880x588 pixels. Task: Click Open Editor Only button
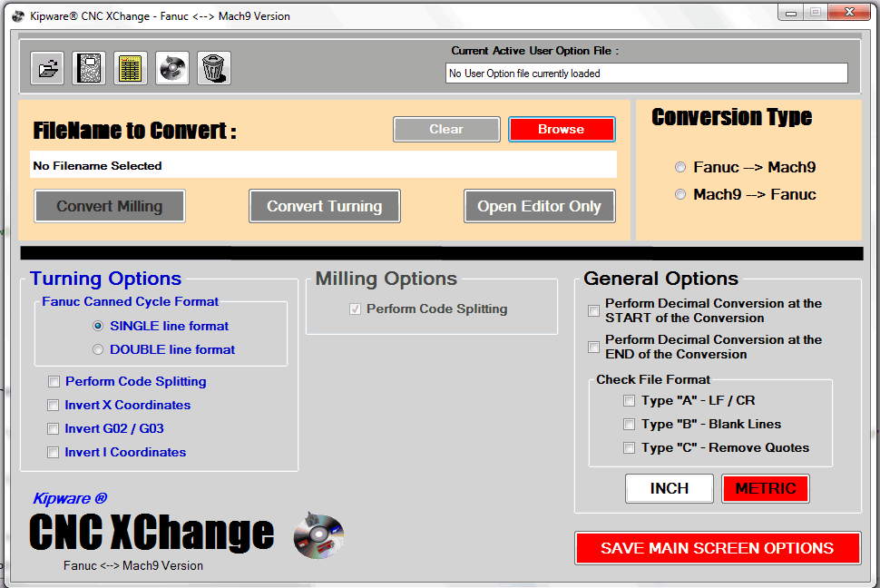[x=539, y=206]
